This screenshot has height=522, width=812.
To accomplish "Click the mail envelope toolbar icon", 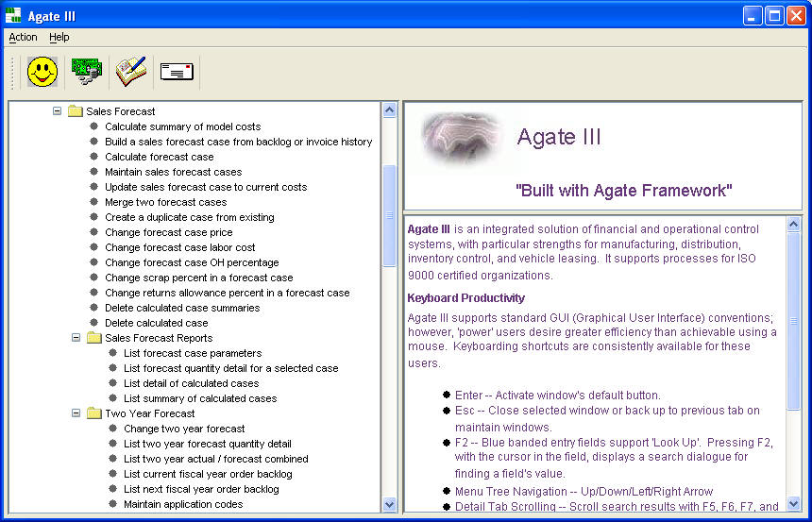I will pos(177,72).
